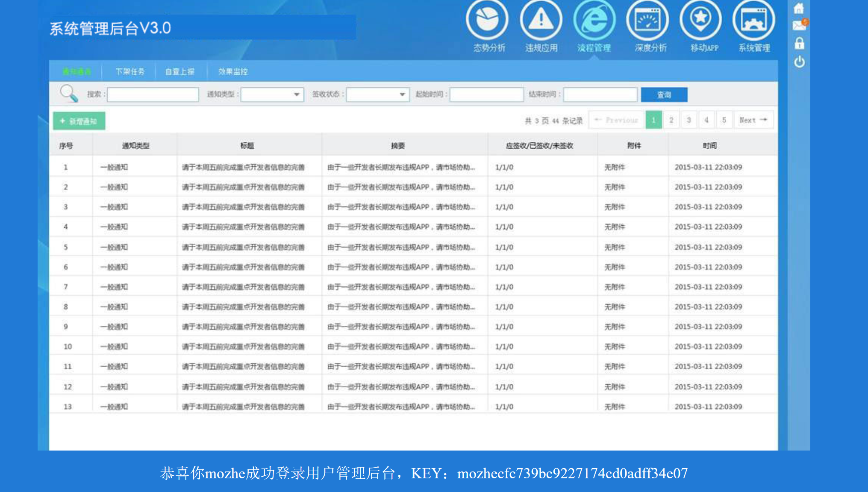Focus the 搜索 text input field
The width and height of the screenshot is (868, 492).
click(x=153, y=94)
